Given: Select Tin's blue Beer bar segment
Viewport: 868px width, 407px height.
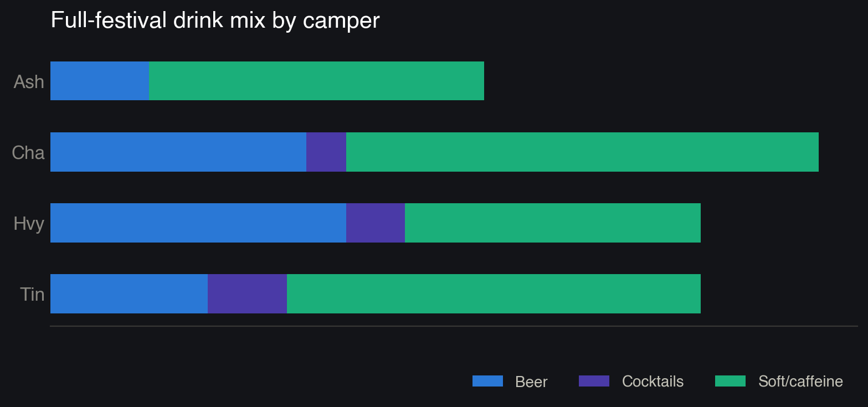Looking at the screenshot, I should [x=129, y=293].
